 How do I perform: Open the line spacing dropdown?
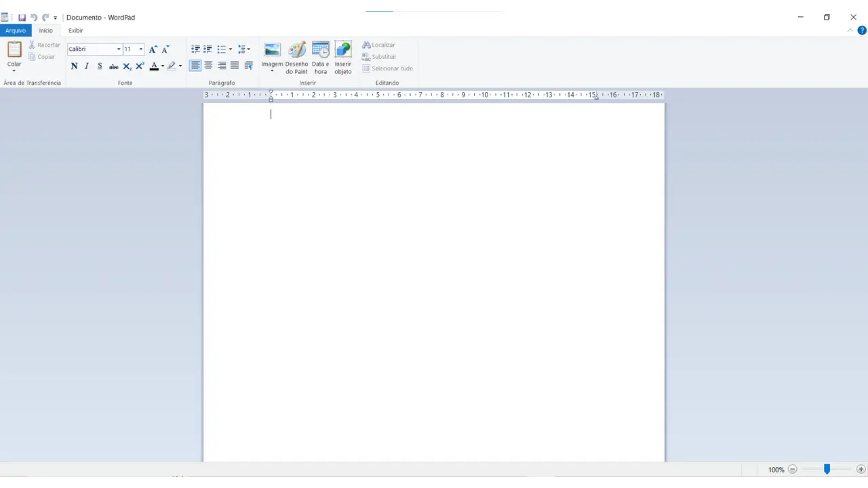[244, 49]
